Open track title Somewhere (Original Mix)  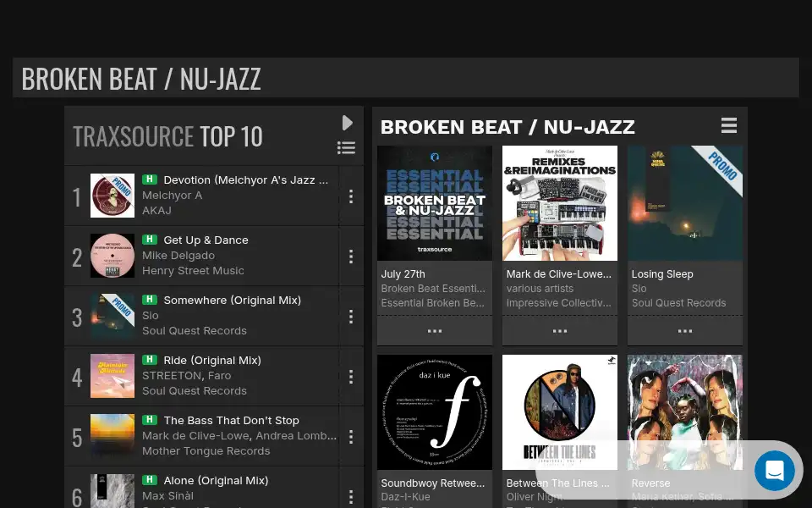(x=233, y=300)
